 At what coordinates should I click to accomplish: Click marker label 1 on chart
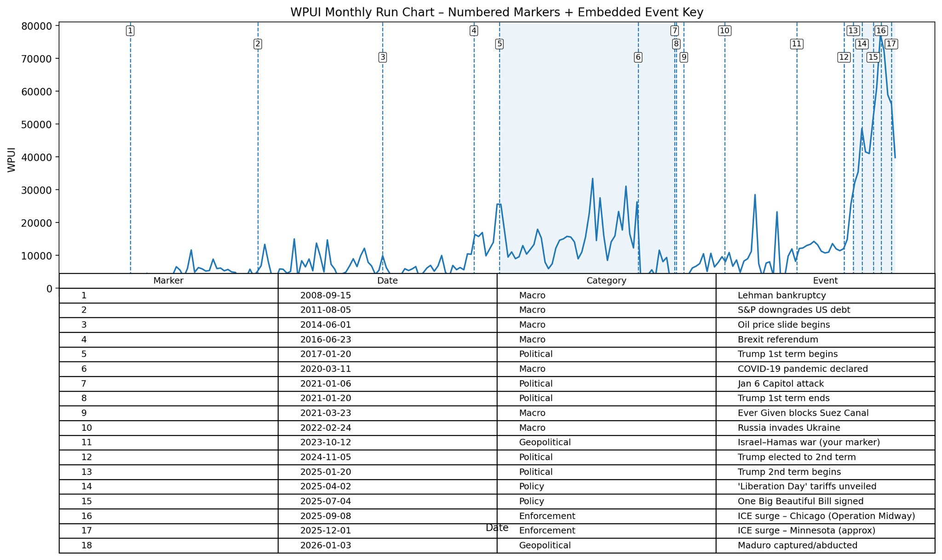130,31
